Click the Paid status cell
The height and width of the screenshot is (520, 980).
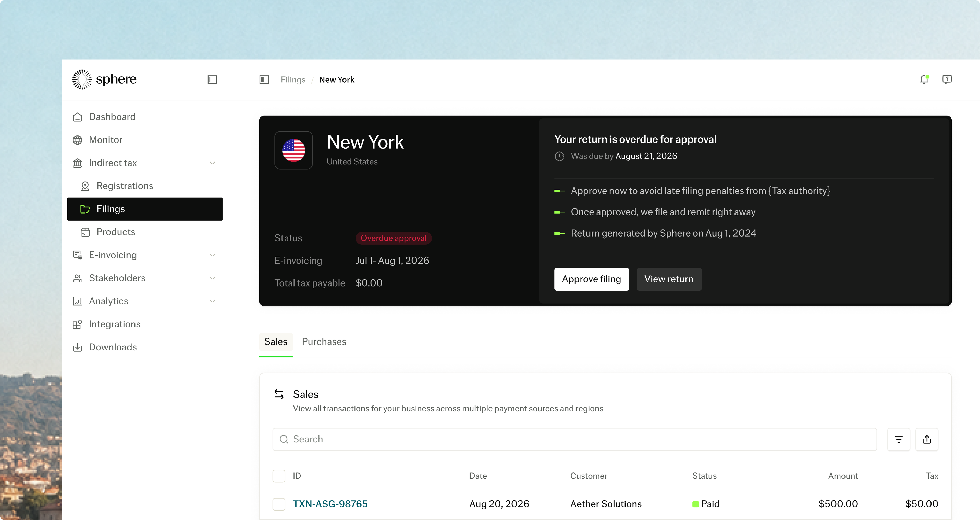tap(706, 504)
